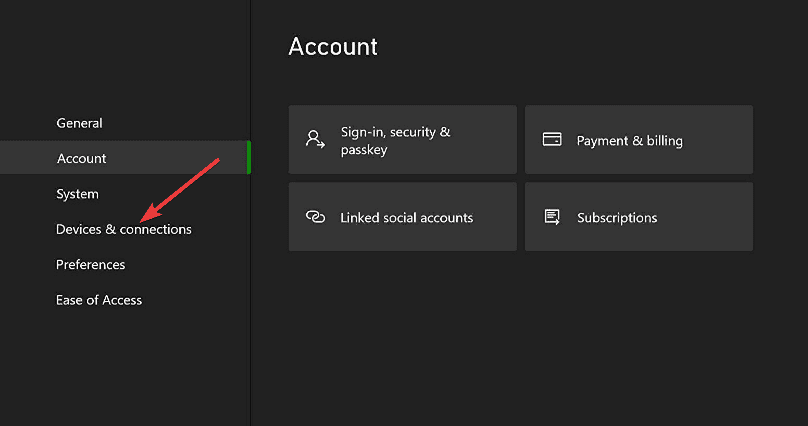
Task: Select the Linked social accounts tile
Action: pyautogui.click(x=402, y=217)
